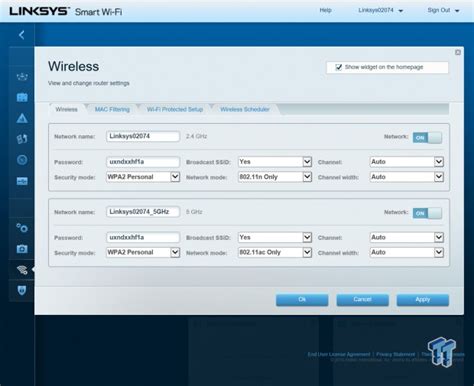474x386 pixels.
Task: Open the Security shield icon
Action: coord(22,290)
